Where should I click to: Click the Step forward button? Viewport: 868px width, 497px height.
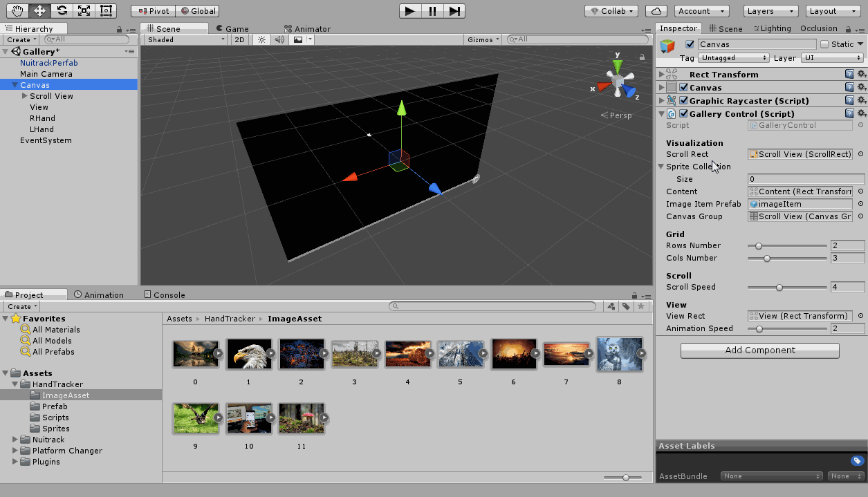(x=454, y=10)
